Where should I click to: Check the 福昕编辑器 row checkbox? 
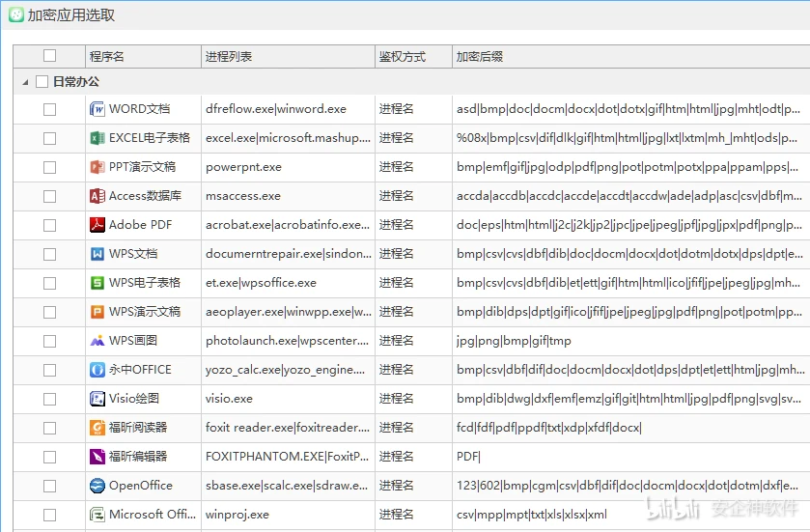point(49,457)
